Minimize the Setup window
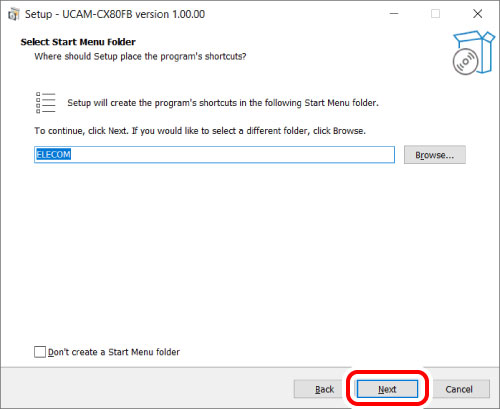The image size is (500, 409). click(x=394, y=14)
